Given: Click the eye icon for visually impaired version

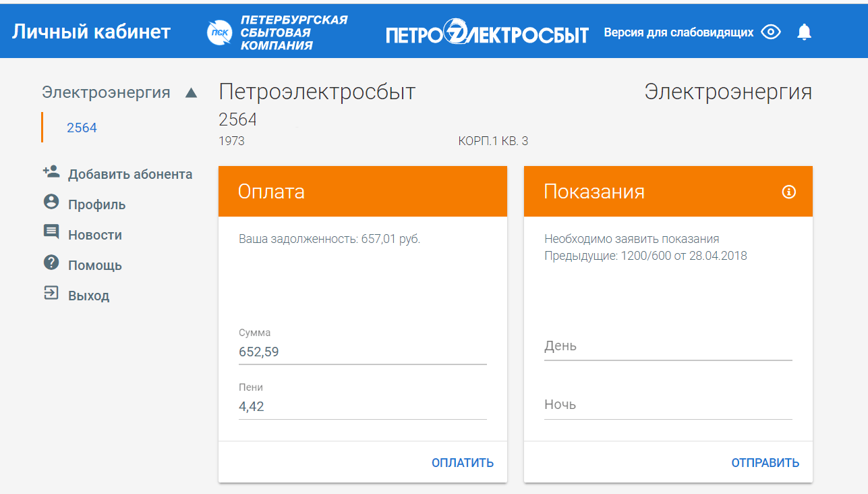Looking at the screenshot, I should (771, 32).
